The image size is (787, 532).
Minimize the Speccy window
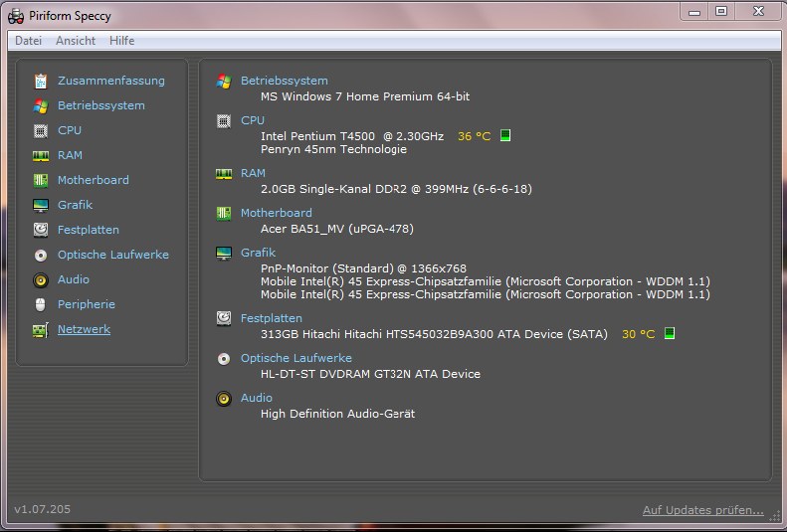pyautogui.click(x=694, y=12)
